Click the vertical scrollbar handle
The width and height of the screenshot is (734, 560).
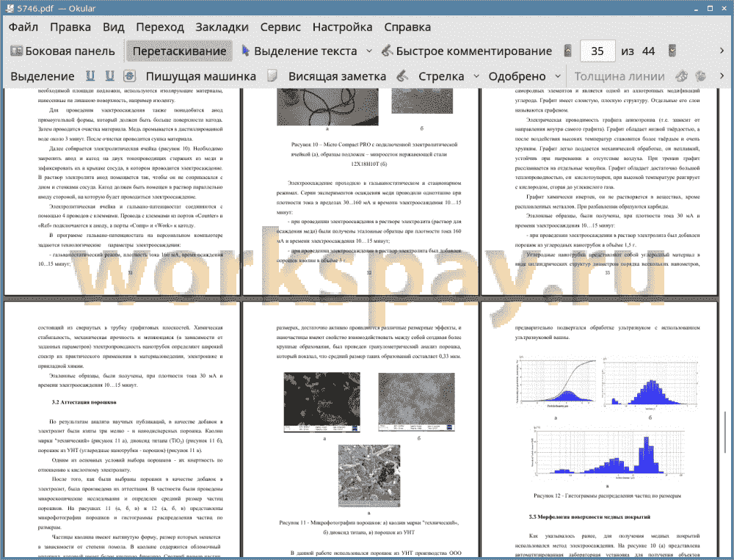click(x=726, y=432)
